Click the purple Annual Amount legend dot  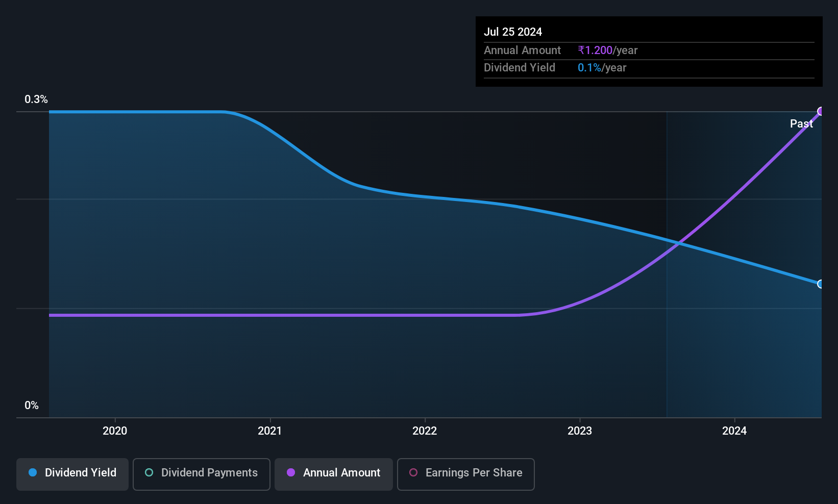point(291,472)
